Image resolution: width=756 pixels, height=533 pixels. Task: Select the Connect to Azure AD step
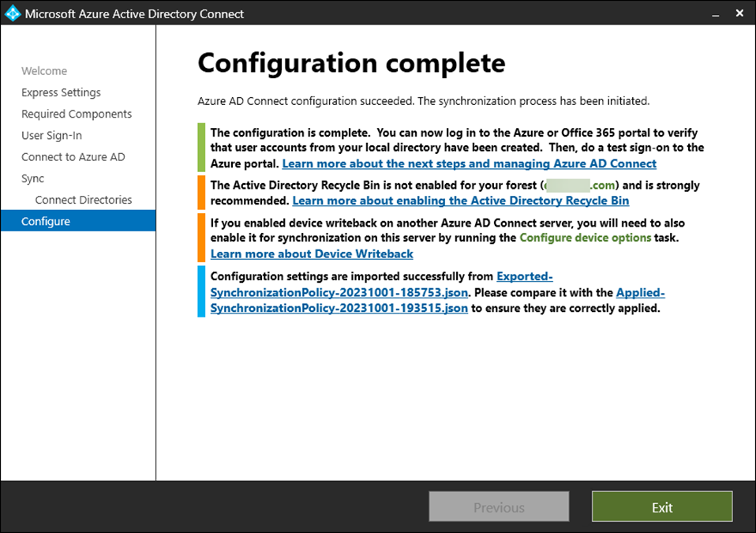pyautogui.click(x=73, y=156)
